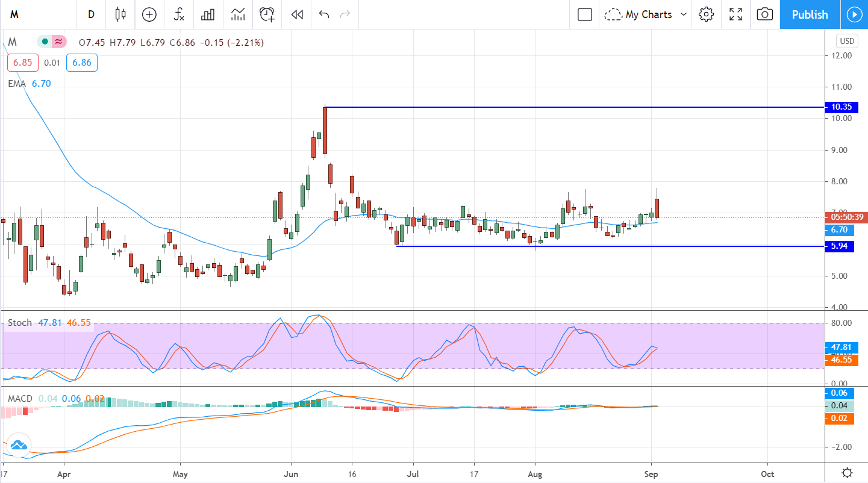This screenshot has width=868, height=483.
Task: Create an alert with the alarm clock icon
Action: [x=267, y=14]
